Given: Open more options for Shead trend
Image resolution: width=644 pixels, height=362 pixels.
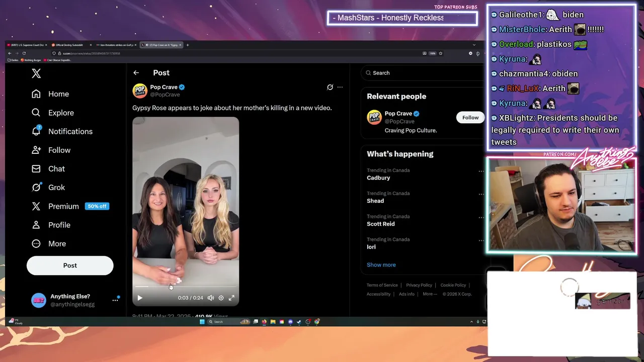Looking at the screenshot, I should pos(481,194).
